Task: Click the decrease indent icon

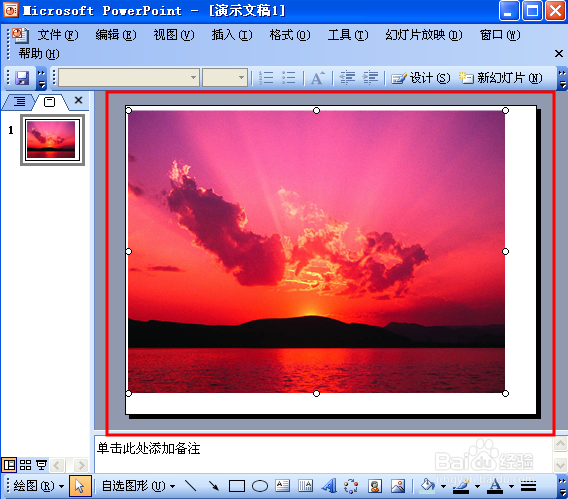Action: tap(347, 78)
